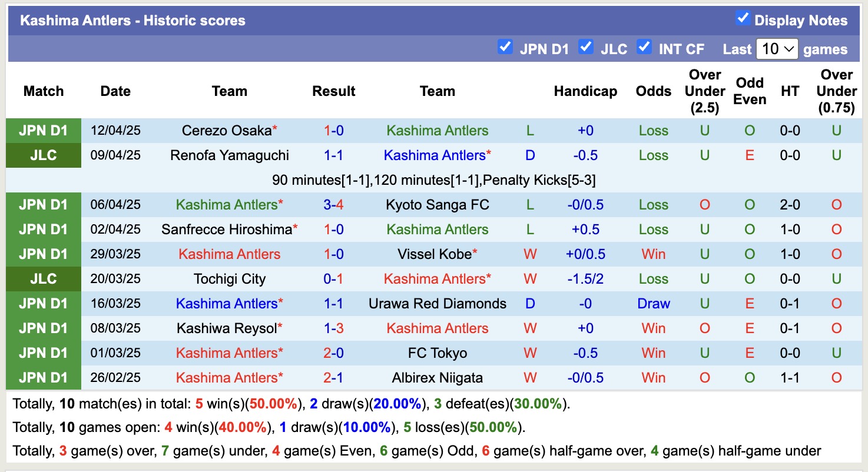868x472 pixels.
Task: Click the JPN D1 badge on the Albirex Niigata row
Action: (44, 378)
